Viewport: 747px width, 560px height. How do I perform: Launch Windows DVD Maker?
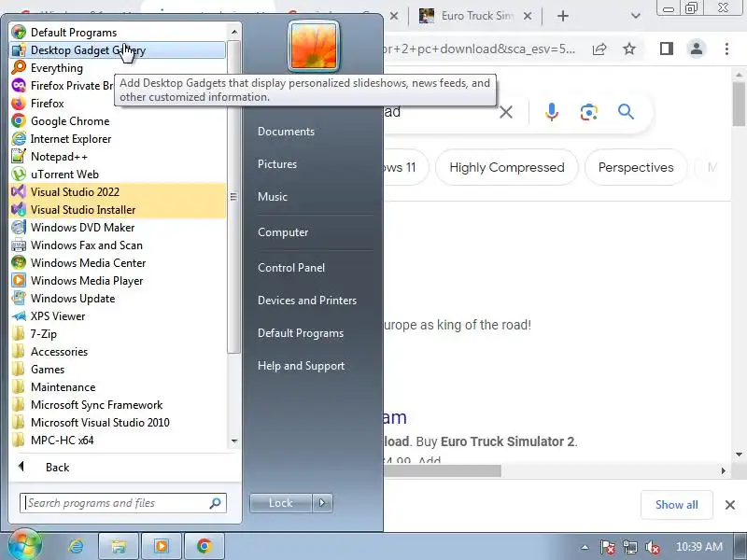coord(118,228)
